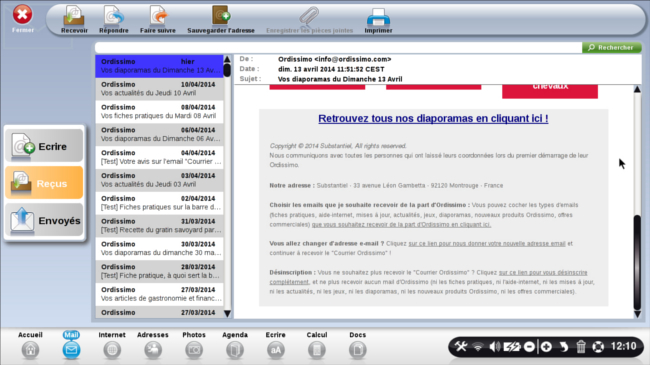Open mail Vos actualités du Jeudi 03 Avril
Viewport: 650px width, 365px height.
(x=159, y=180)
